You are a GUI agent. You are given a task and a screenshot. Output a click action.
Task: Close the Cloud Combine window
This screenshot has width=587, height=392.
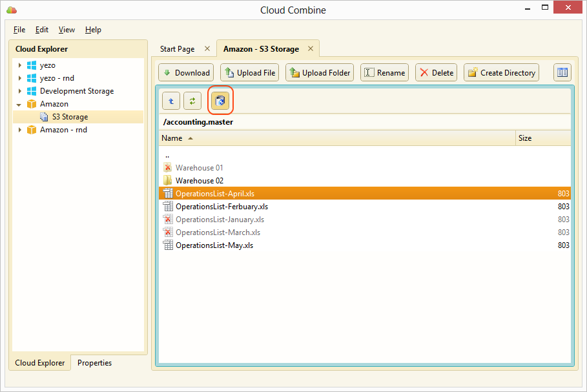(568, 8)
